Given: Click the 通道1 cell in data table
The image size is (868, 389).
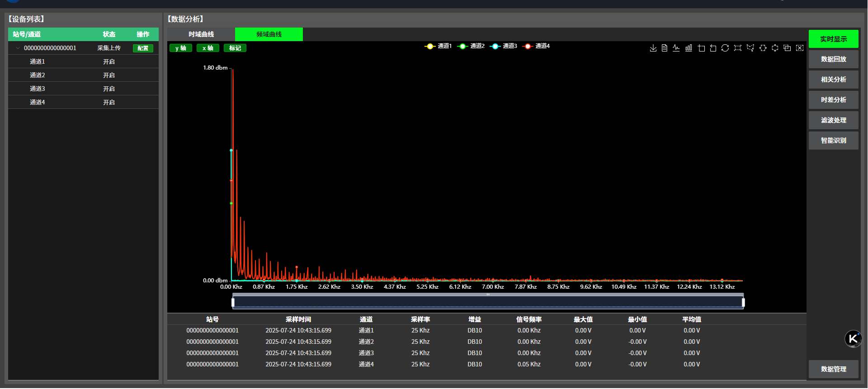Looking at the screenshot, I should [x=366, y=330].
